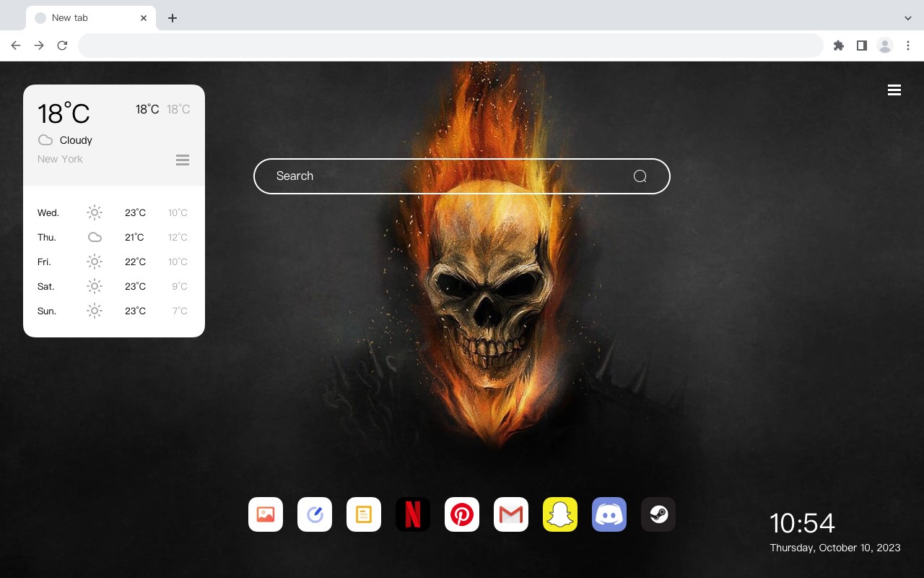The width and height of the screenshot is (924, 578).
Task: Open the weather widget menu icon
Action: pyautogui.click(x=183, y=160)
